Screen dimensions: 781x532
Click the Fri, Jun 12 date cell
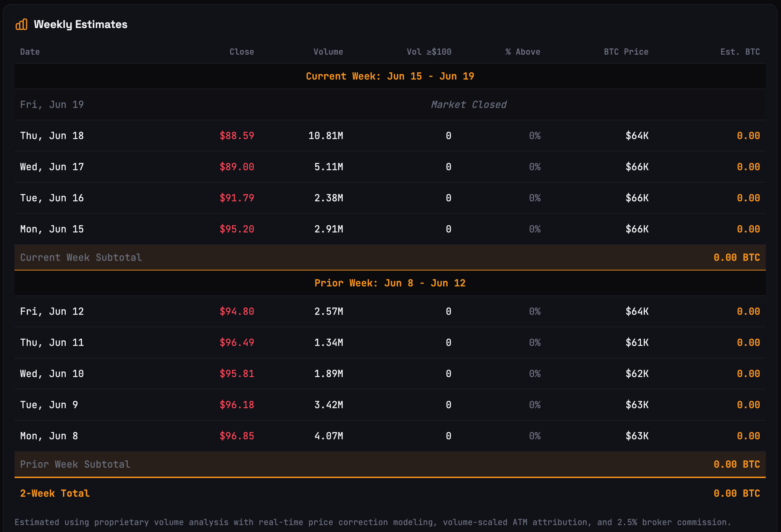coord(52,311)
